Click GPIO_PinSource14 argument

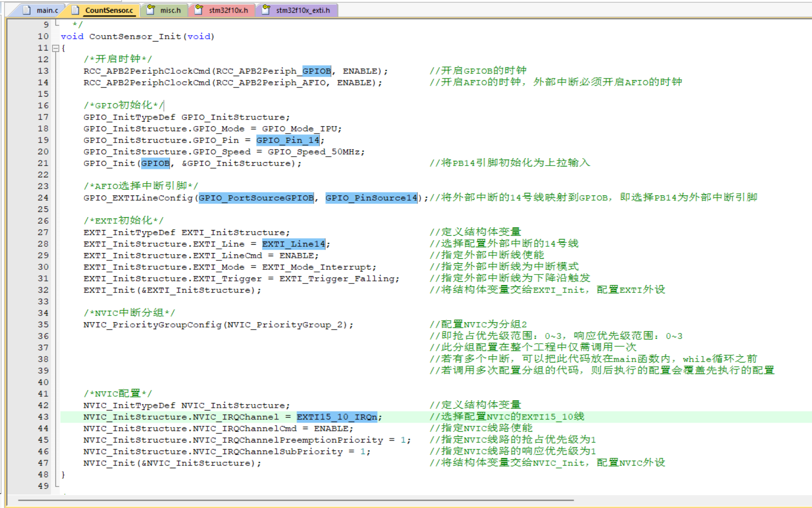pyautogui.click(x=371, y=198)
